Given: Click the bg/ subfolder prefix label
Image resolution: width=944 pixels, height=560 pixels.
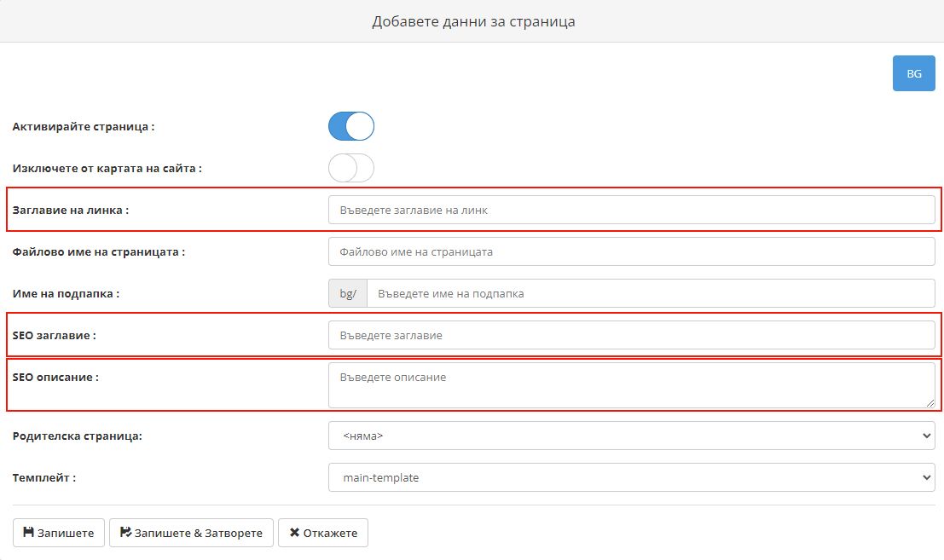Looking at the screenshot, I should (347, 293).
